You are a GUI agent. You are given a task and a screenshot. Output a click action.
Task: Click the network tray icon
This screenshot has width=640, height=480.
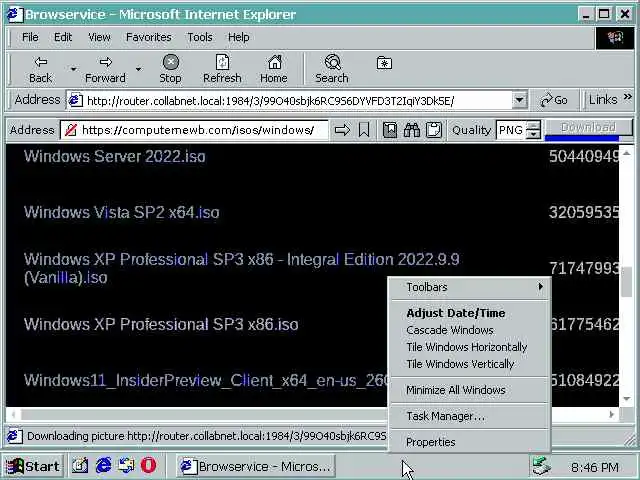point(542,466)
